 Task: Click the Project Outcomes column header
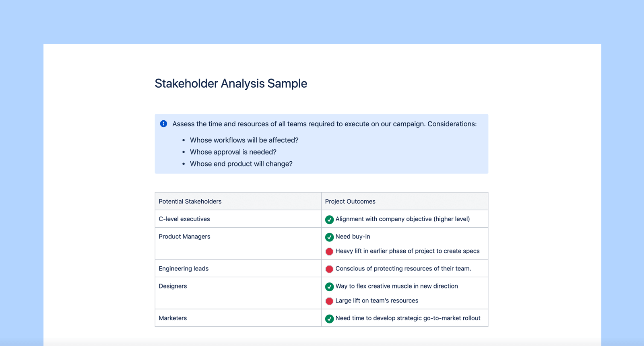click(350, 201)
